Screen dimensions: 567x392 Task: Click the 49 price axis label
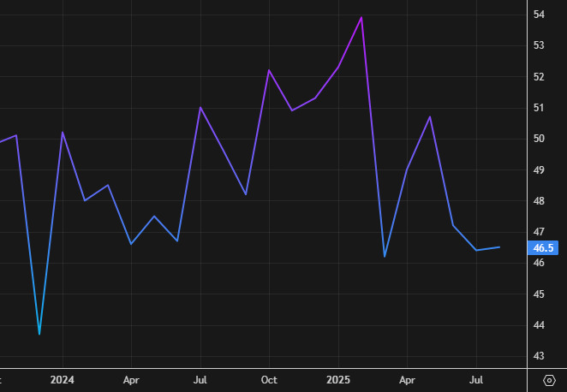tap(539, 169)
